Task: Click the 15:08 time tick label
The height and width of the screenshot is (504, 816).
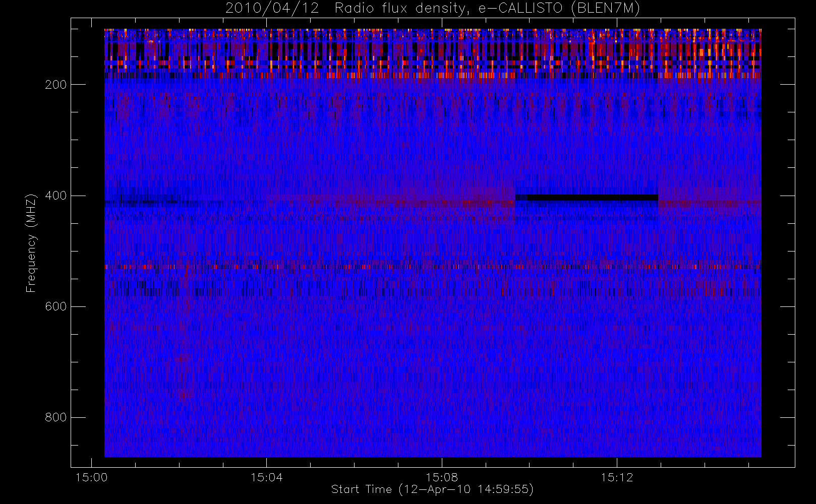Action: (x=442, y=477)
